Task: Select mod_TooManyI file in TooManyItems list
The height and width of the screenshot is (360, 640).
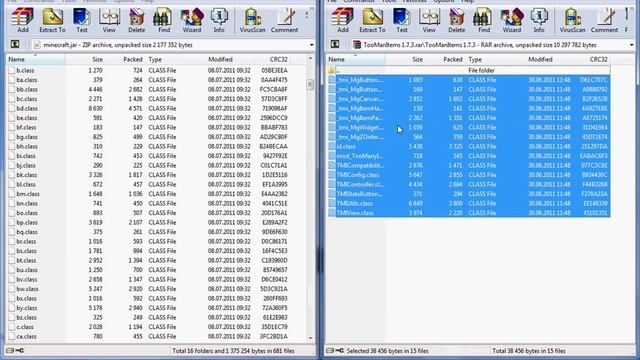Action: [469, 156]
